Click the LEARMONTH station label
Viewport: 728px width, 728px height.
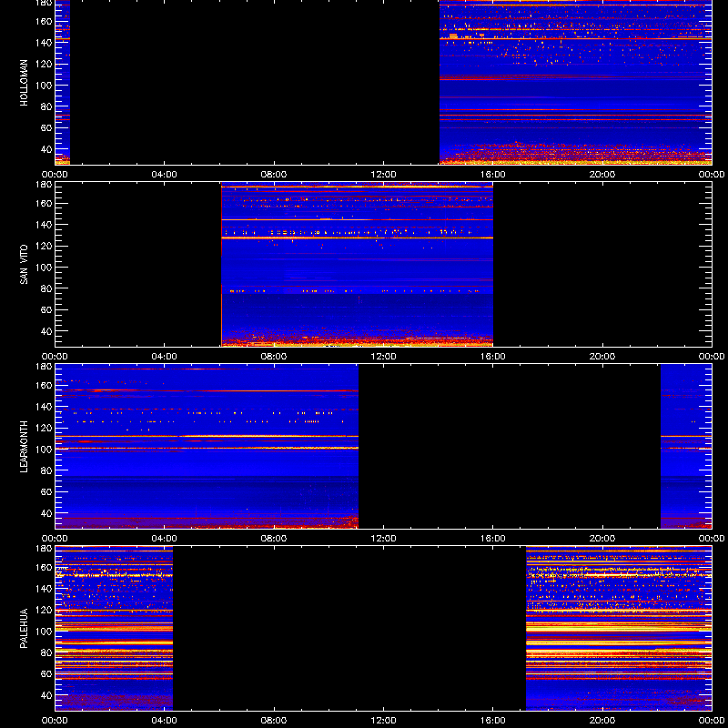[x=25, y=447]
